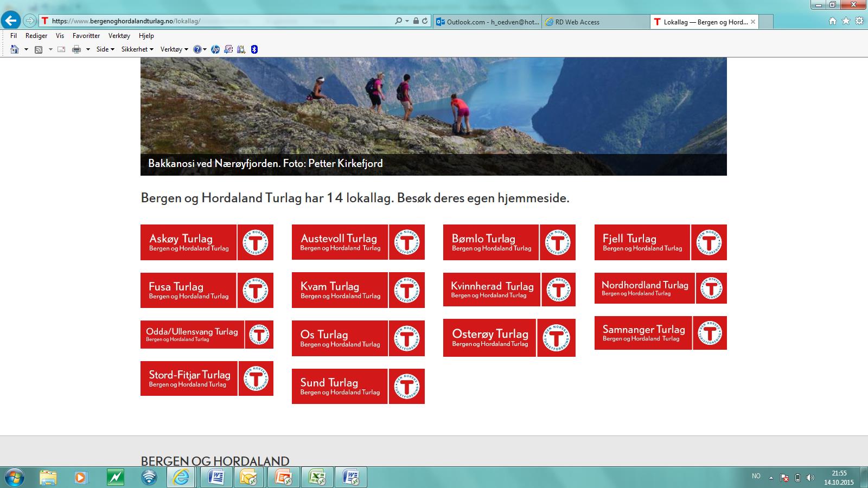This screenshot has height=488, width=868.
Task: Click the Bakkanosi hikers banner photo
Action: click(x=433, y=116)
